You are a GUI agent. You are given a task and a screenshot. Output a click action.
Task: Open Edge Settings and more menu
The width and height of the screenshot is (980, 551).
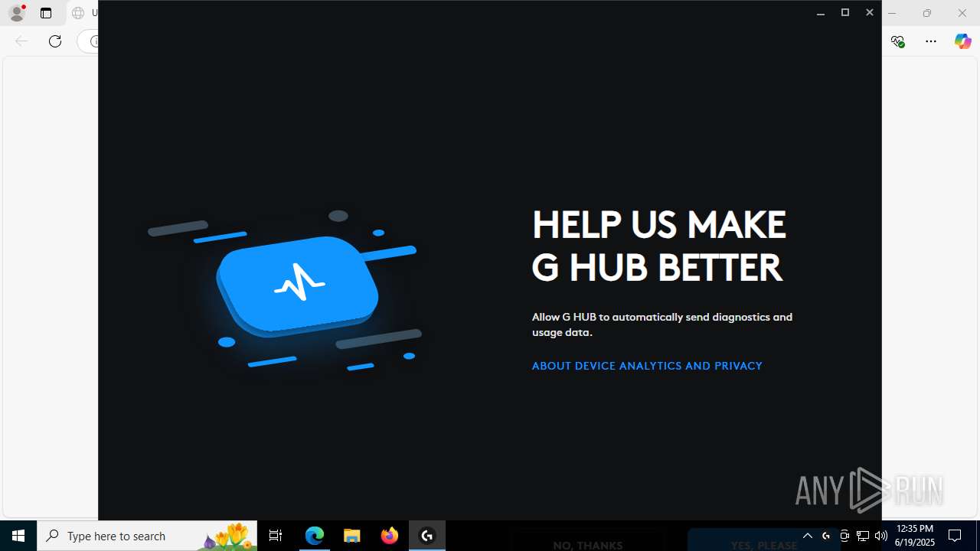931,41
